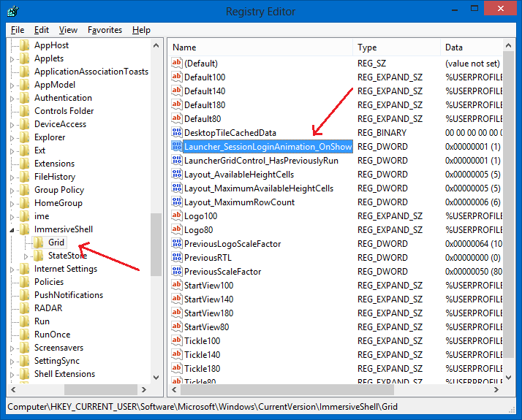Click the registry path in the status bar
522x420 pixels.
pyautogui.click(x=203, y=407)
